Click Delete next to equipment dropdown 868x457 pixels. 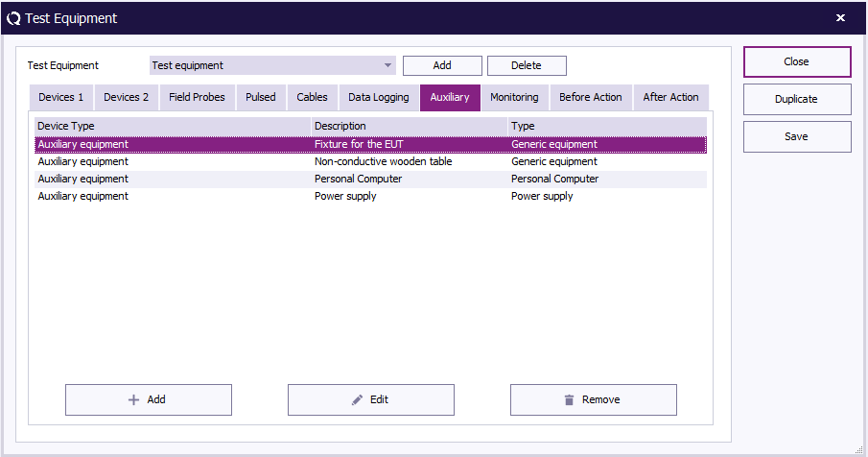[x=526, y=65]
